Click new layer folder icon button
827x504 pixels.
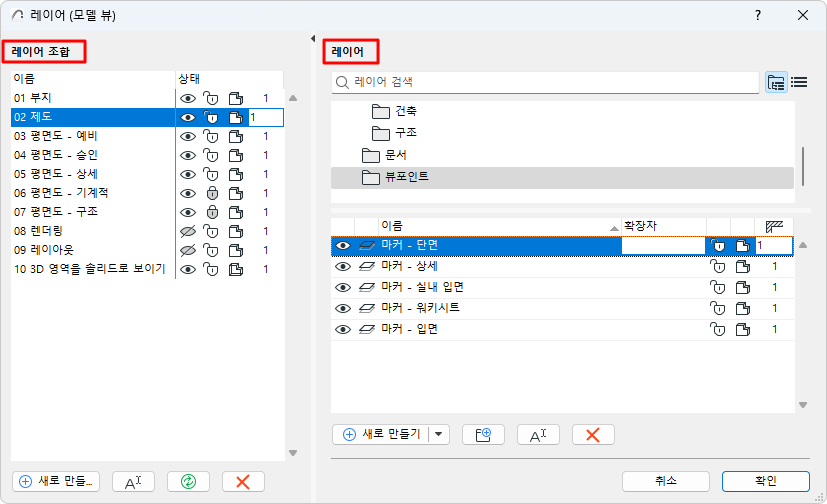coord(483,435)
